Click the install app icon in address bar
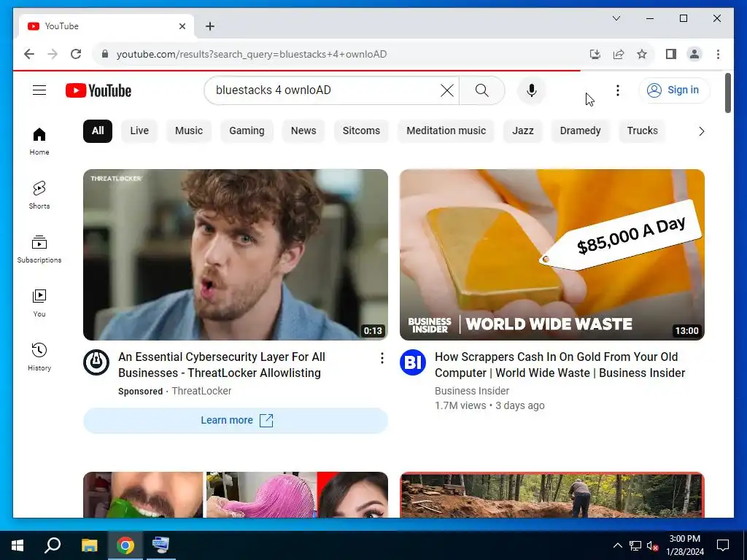Image resolution: width=747 pixels, height=560 pixels. (595, 54)
